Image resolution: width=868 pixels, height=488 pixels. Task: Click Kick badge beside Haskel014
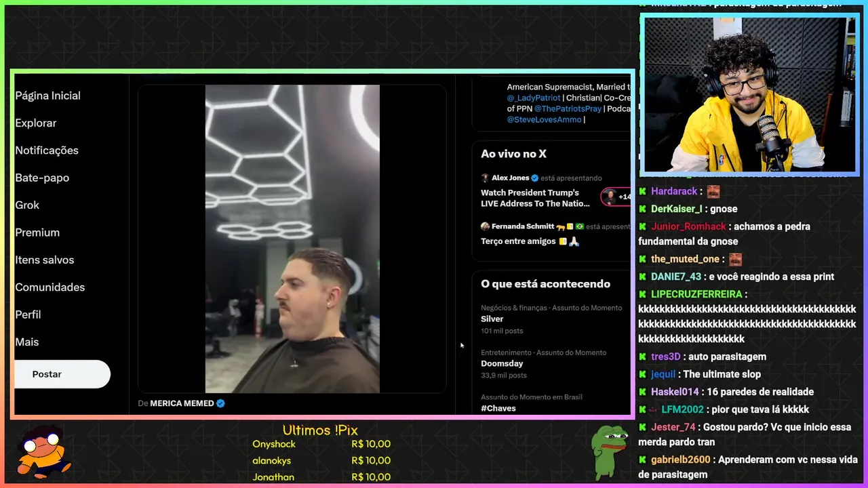[643, 392]
